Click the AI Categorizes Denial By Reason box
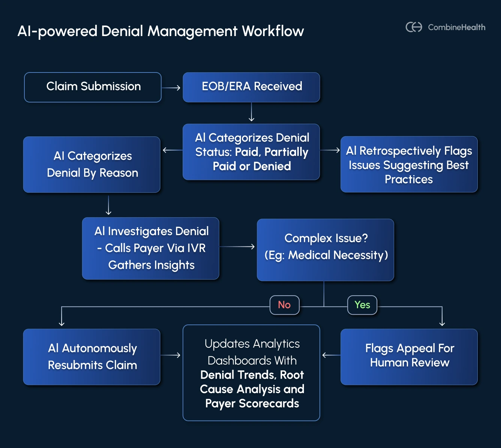This screenshot has height=448, width=501. coord(92,164)
